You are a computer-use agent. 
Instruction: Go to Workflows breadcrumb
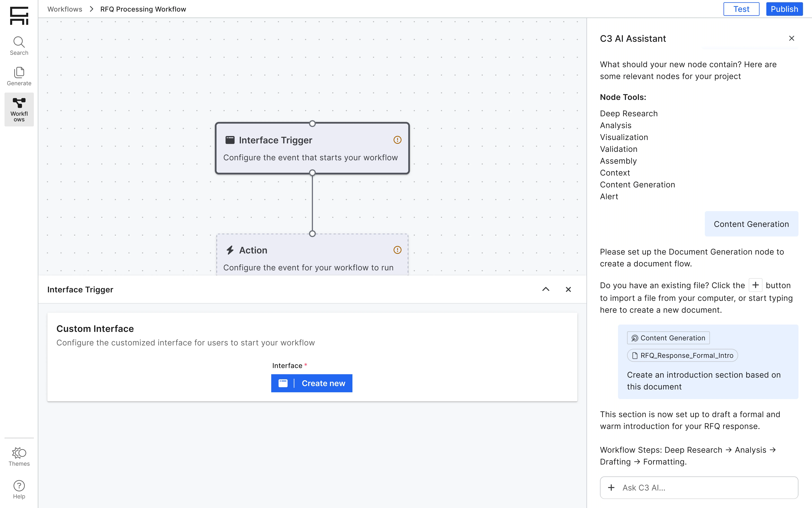(65, 9)
